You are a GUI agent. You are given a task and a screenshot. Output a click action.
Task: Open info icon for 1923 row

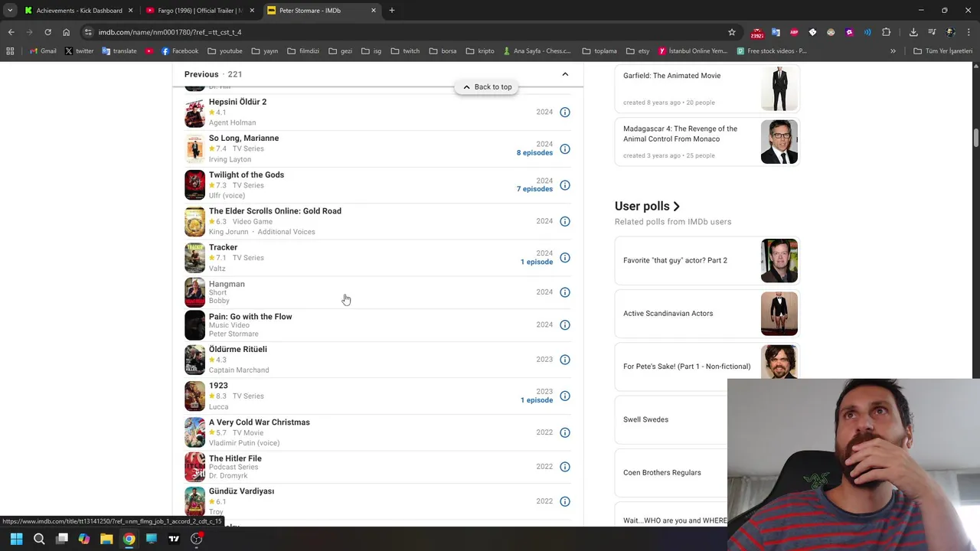[x=565, y=396]
